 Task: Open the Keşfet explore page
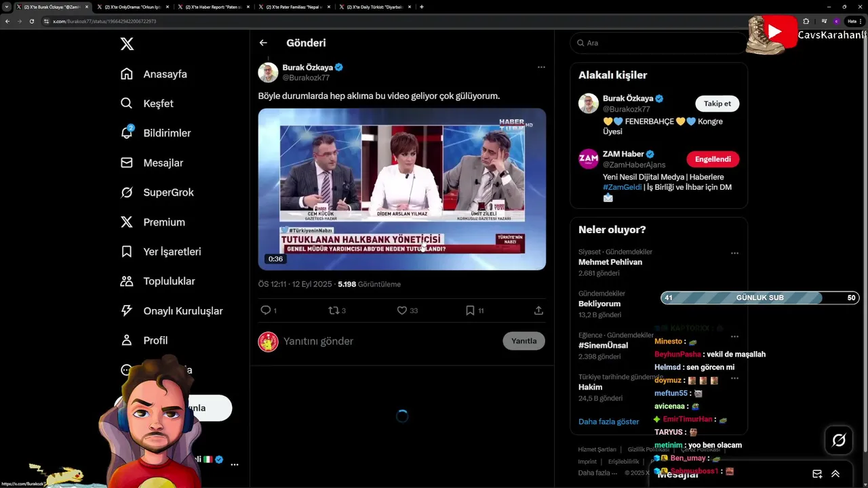(146, 104)
